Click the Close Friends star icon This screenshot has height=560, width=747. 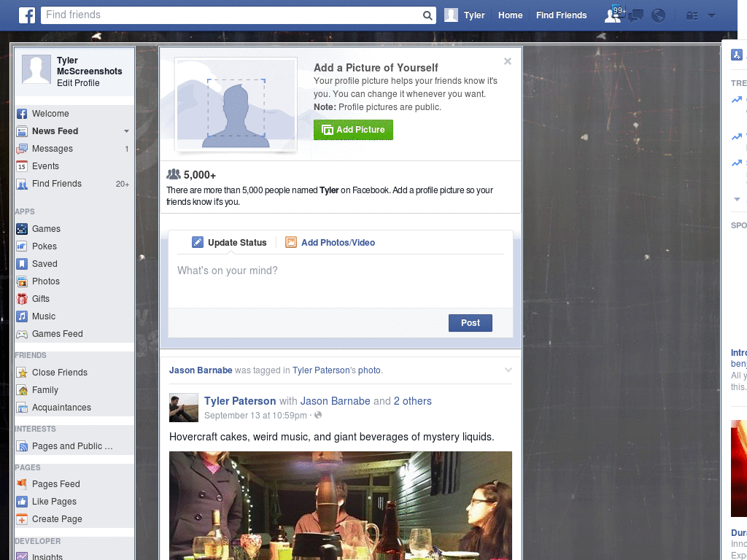(x=21, y=373)
